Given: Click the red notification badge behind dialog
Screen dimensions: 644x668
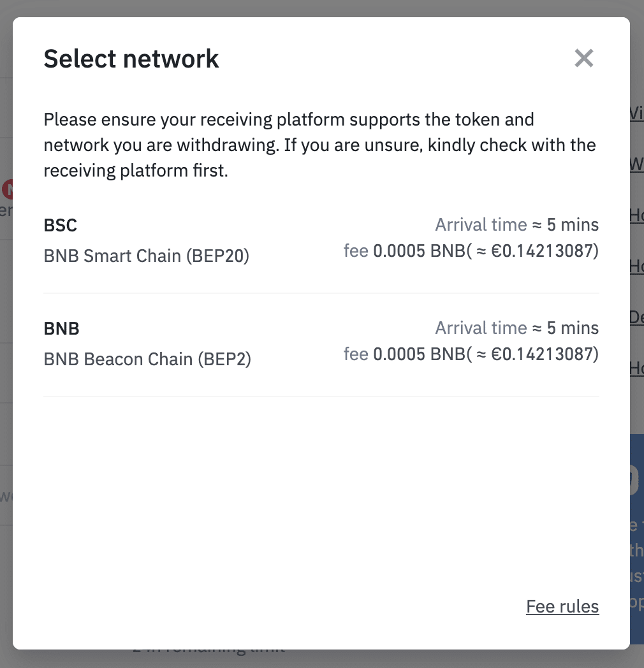Looking at the screenshot, I should pos(8,189).
